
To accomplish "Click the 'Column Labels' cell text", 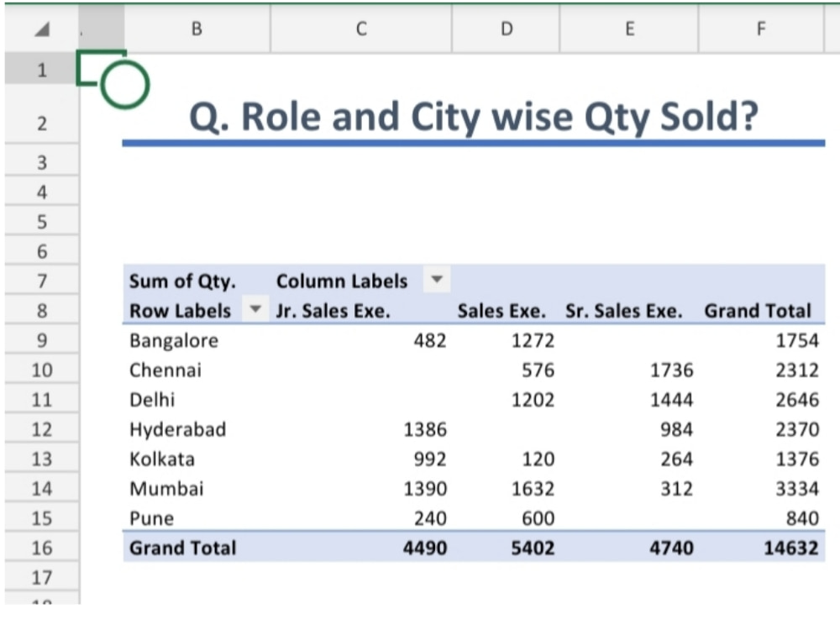I will click(x=342, y=281).
